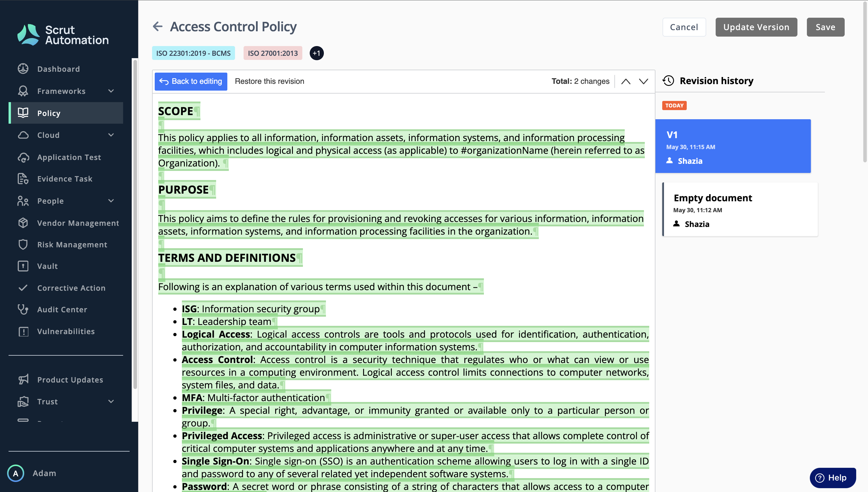Click Restore this revision
This screenshot has width=868, height=492.
269,81
